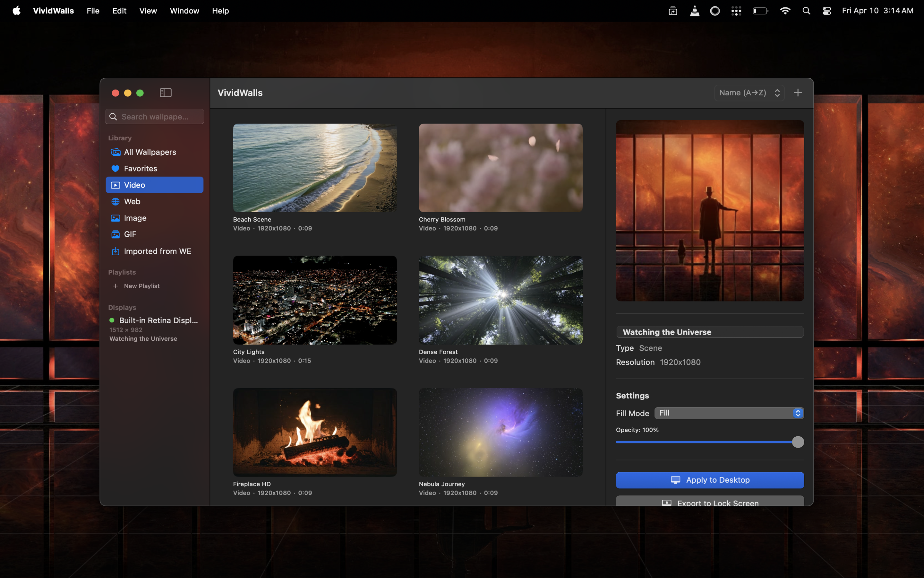The height and width of the screenshot is (578, 924).
Task: Open the Fill Mode dropdown
Action: pos(729,413)
